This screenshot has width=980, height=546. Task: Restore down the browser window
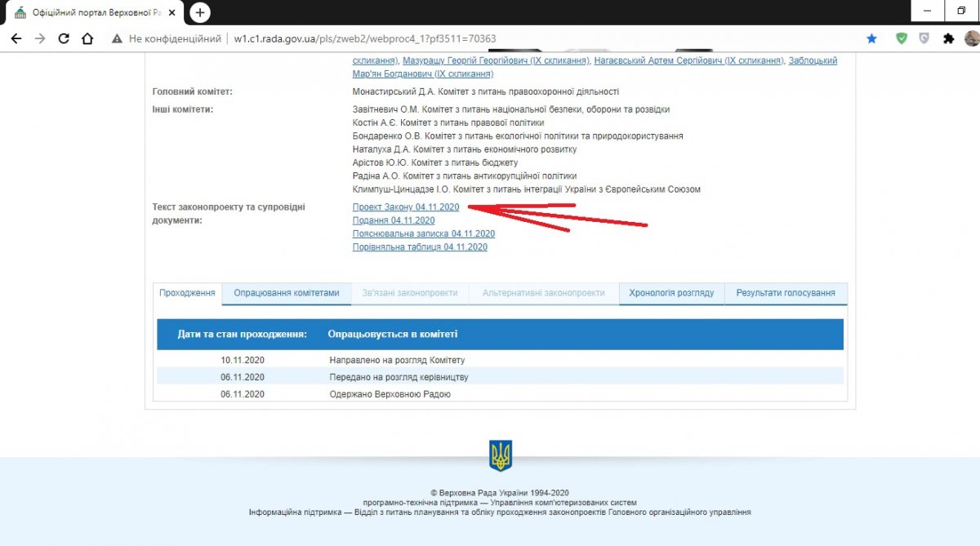click(961, 11)
